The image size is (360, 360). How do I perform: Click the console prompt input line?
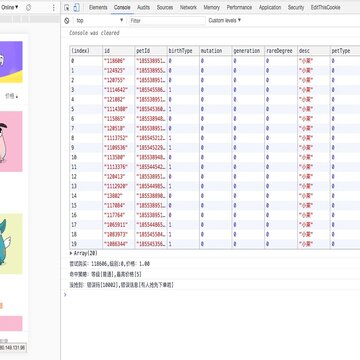tap(213, 295)
